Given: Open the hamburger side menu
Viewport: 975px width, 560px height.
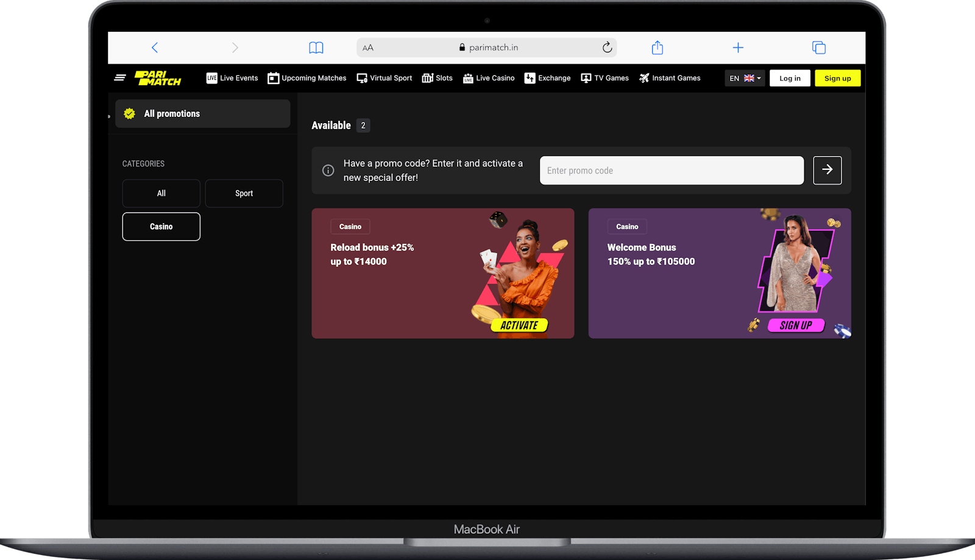Looking at the screenshot, I should 120,78.
